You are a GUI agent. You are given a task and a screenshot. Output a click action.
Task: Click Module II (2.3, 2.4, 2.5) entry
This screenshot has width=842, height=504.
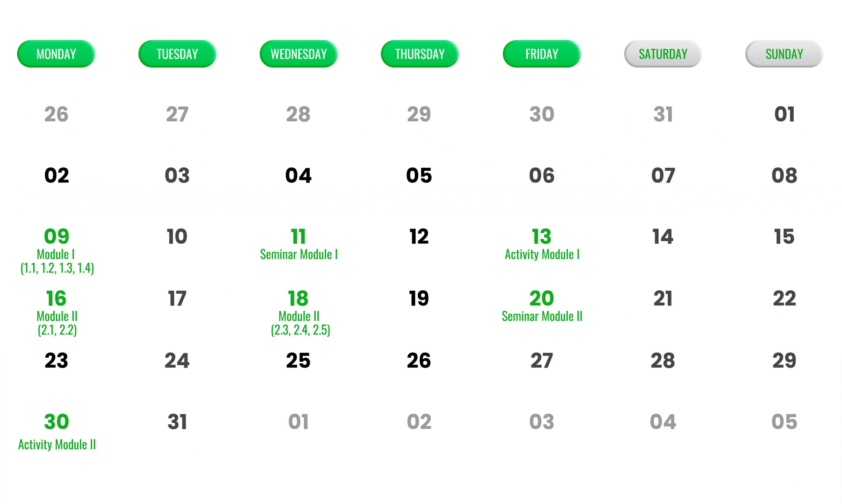300,323
